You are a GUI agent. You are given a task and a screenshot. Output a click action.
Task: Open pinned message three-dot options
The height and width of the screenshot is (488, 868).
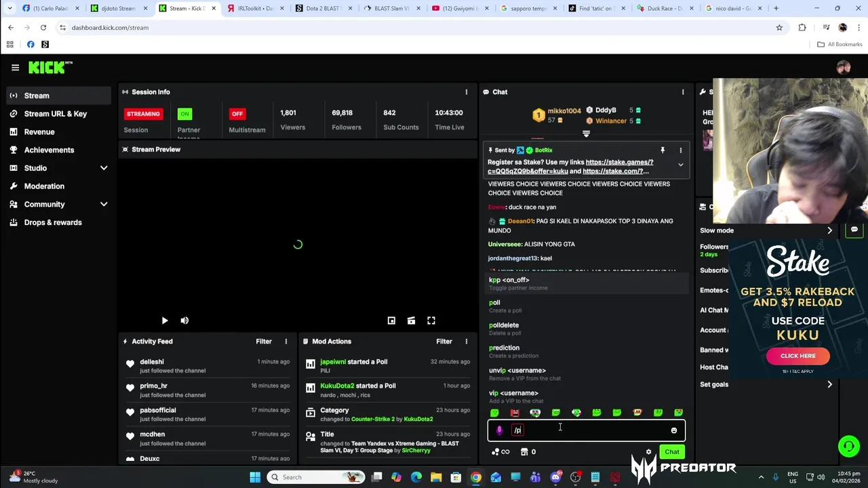coord(681,150)
